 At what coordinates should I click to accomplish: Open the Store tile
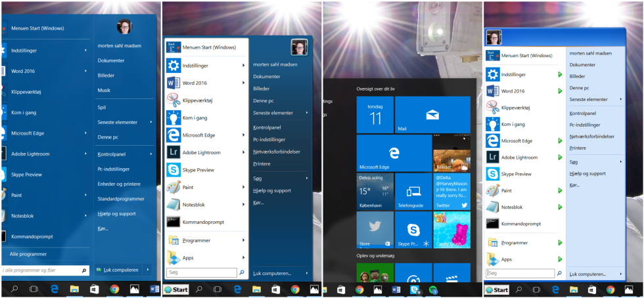pyautogui.click(x=375, y=230)
